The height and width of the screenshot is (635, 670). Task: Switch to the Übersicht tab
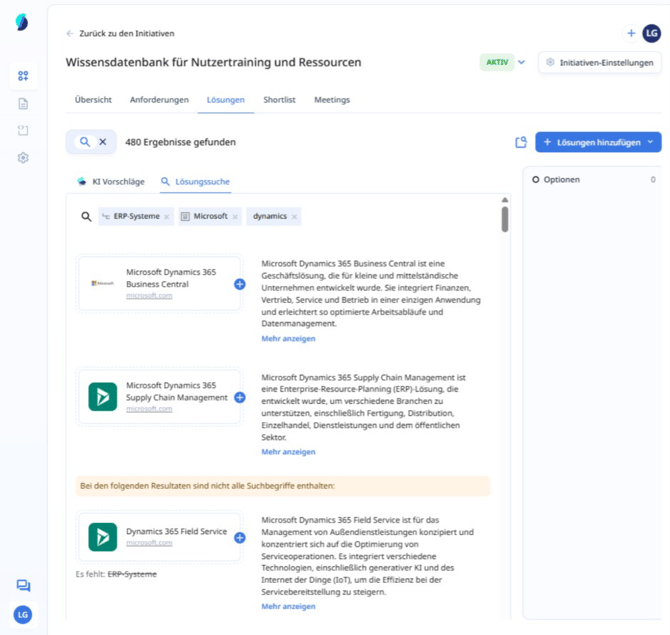tap(93, 100)
